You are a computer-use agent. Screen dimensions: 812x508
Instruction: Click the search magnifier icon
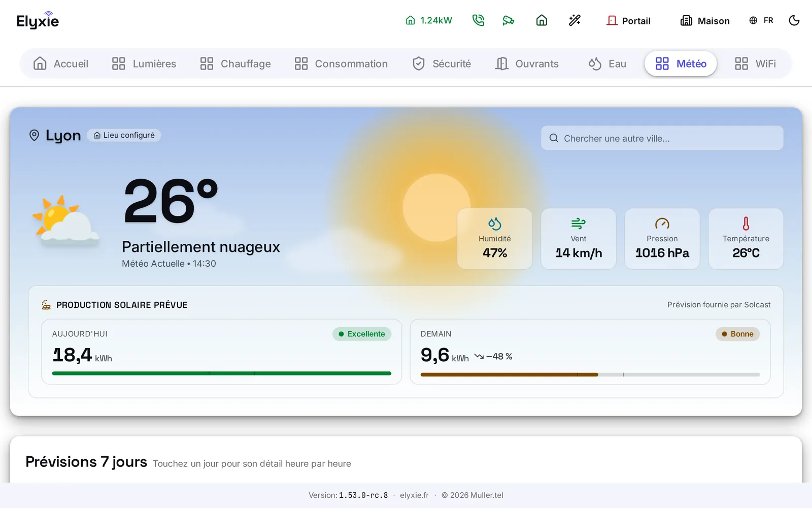point(554,138)
